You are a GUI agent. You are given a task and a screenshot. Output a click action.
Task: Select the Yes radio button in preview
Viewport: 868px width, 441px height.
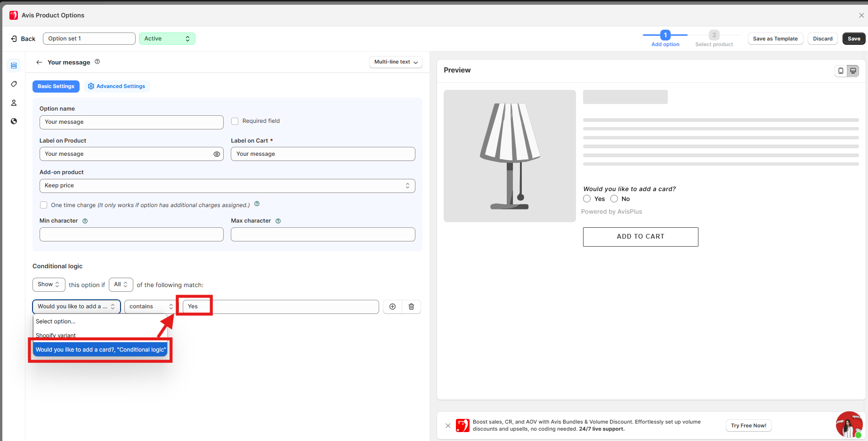[x=587, y=199]
